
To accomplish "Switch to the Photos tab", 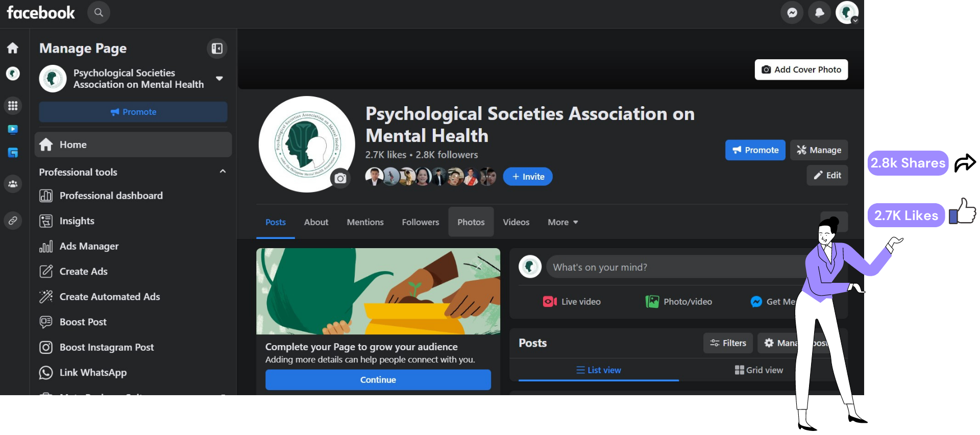I will pos(471,222).
